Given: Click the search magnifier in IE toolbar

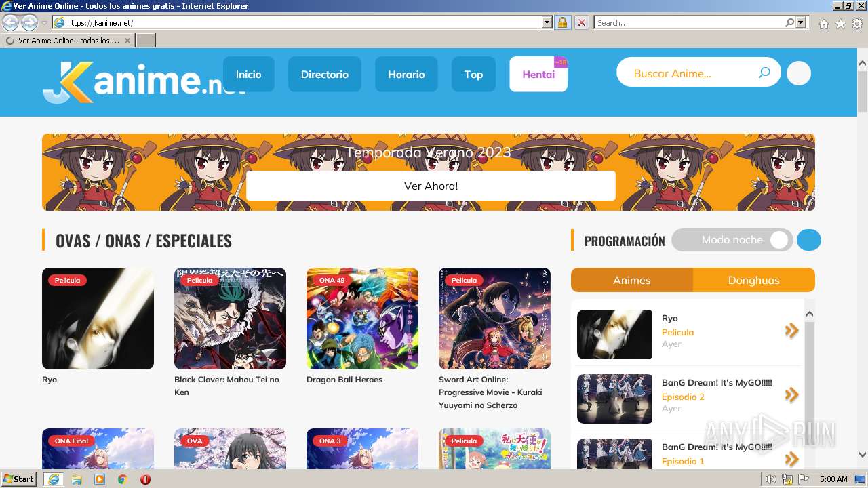Looking at the screenshot, I should (x=789, y=23).
